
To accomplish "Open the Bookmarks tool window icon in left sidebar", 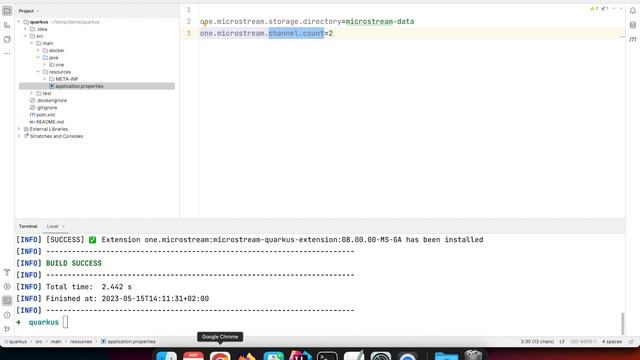I will (7, 40).
